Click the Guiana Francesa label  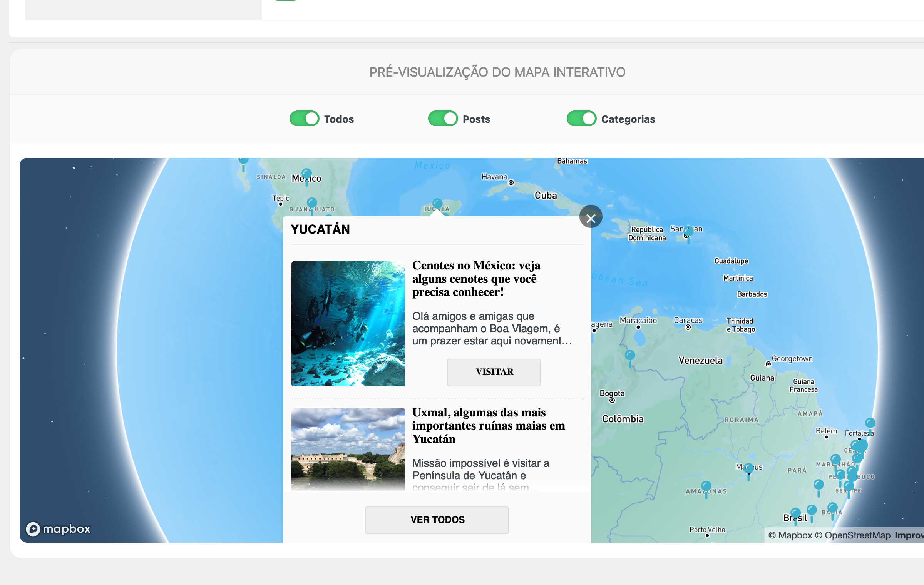[803, 386]
